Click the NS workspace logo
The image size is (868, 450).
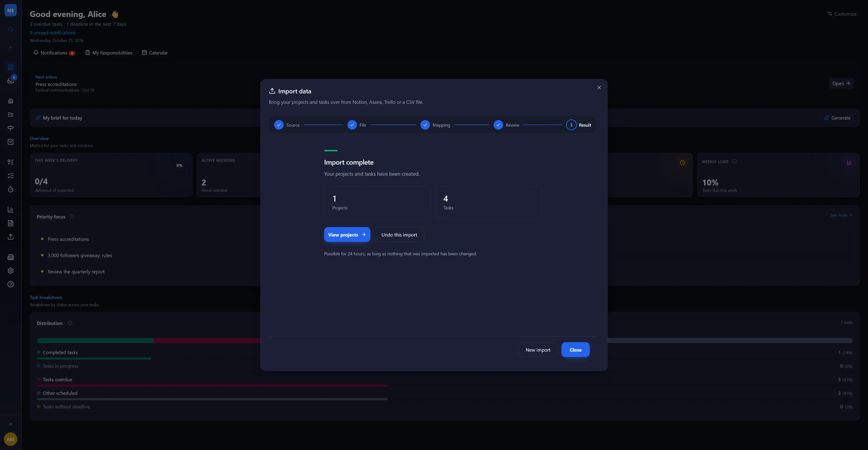(x=10, y=10)
